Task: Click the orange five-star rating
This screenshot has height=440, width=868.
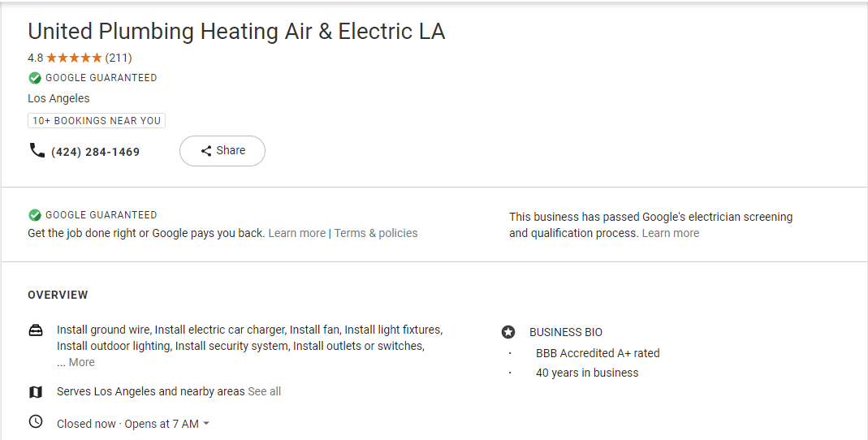Action: point(74,58)
